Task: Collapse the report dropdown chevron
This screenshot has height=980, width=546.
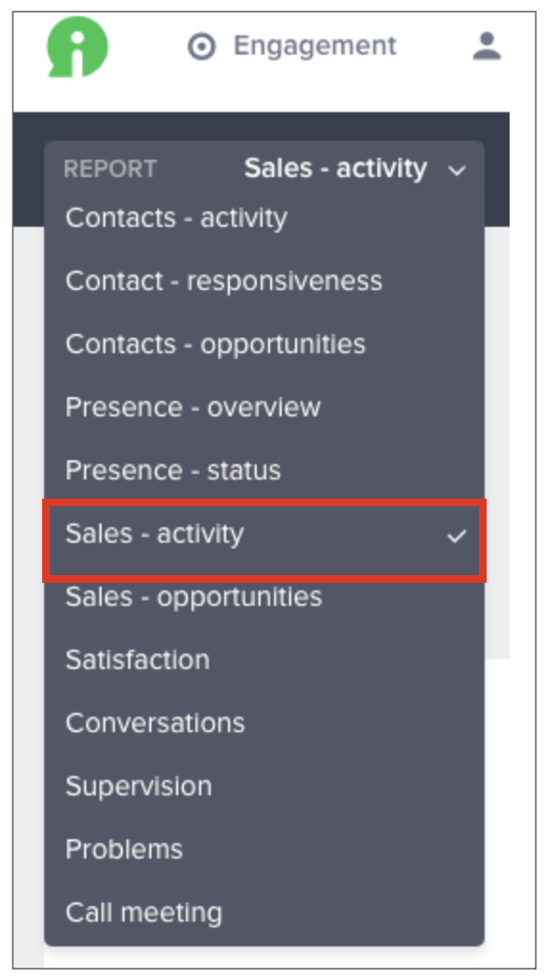Action: (x=458, y=170)
